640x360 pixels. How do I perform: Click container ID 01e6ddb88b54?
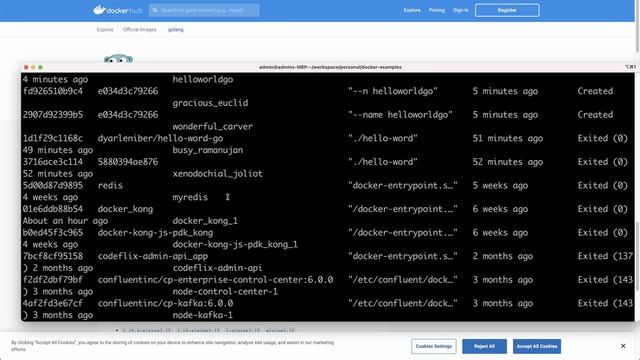click(53, 209)
